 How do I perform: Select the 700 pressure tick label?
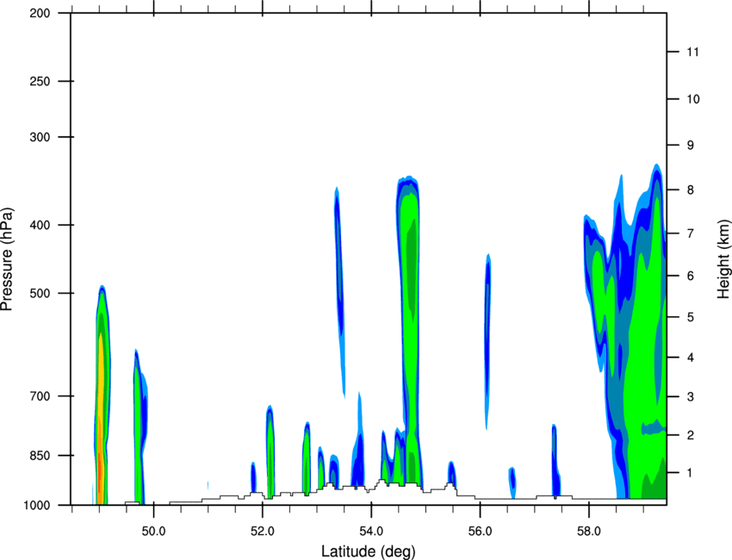pos(40,396)
